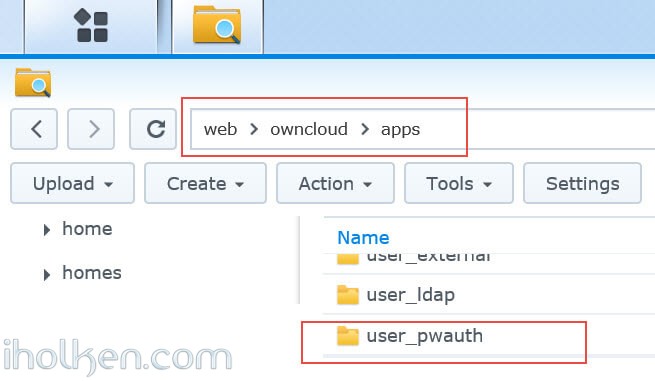Open the Action dropdown menu

335,183
